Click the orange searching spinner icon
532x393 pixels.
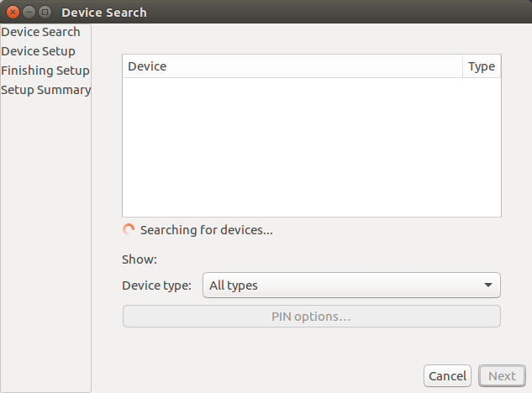tap(129, 229)
